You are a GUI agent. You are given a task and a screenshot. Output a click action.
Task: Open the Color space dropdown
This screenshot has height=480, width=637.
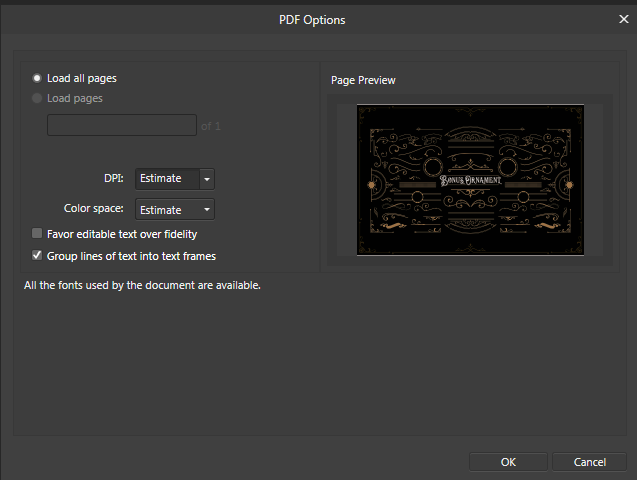(x=175, y=210)
